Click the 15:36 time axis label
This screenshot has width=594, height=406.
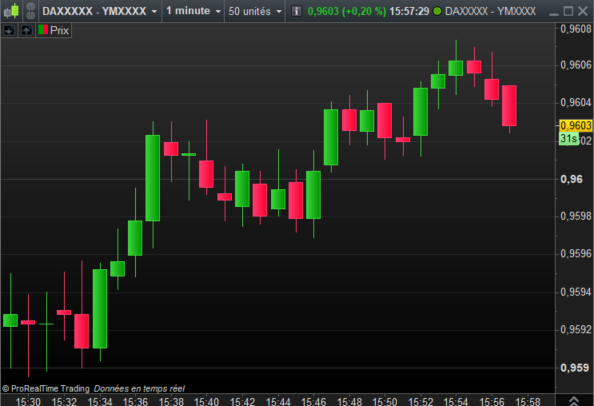(135, 401)
